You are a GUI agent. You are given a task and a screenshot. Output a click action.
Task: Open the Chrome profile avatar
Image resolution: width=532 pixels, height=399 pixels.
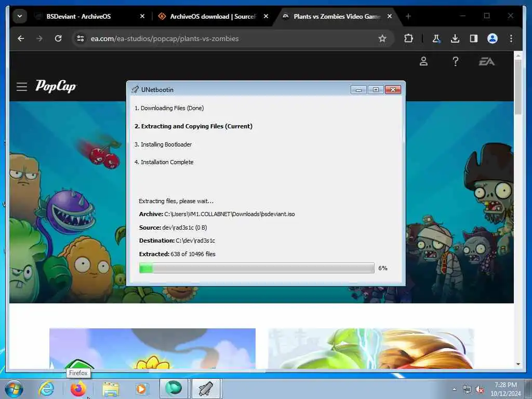(x=493, y=38)
